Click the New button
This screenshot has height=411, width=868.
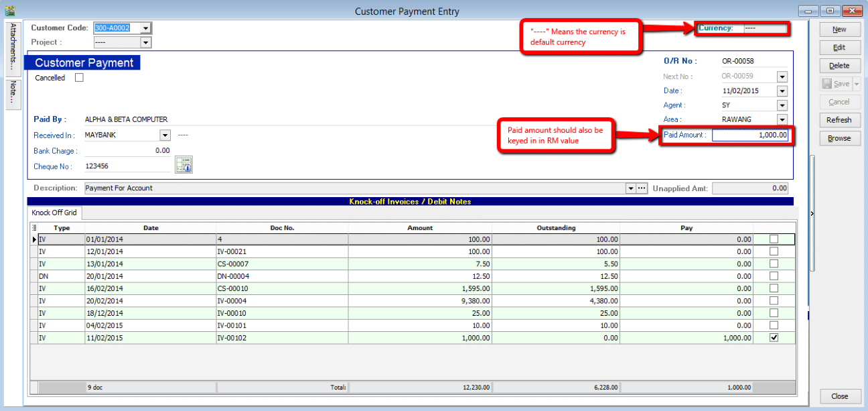pos(839,30)
